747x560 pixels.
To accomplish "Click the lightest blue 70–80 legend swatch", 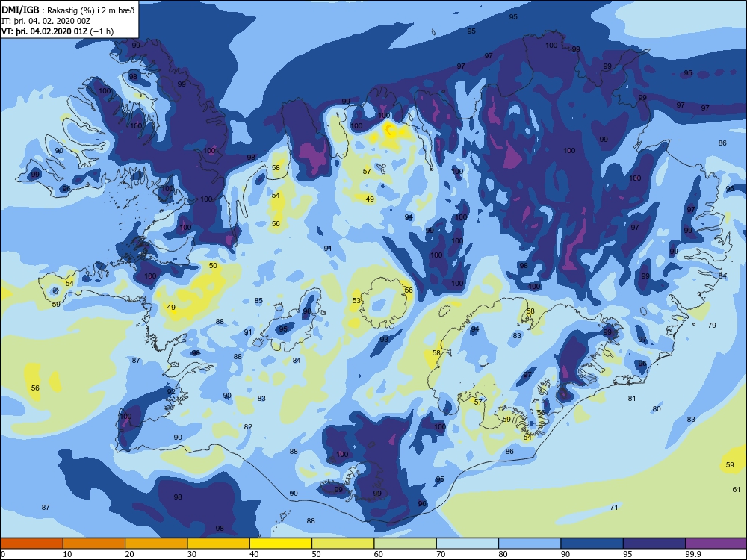I will coord(468,544).
